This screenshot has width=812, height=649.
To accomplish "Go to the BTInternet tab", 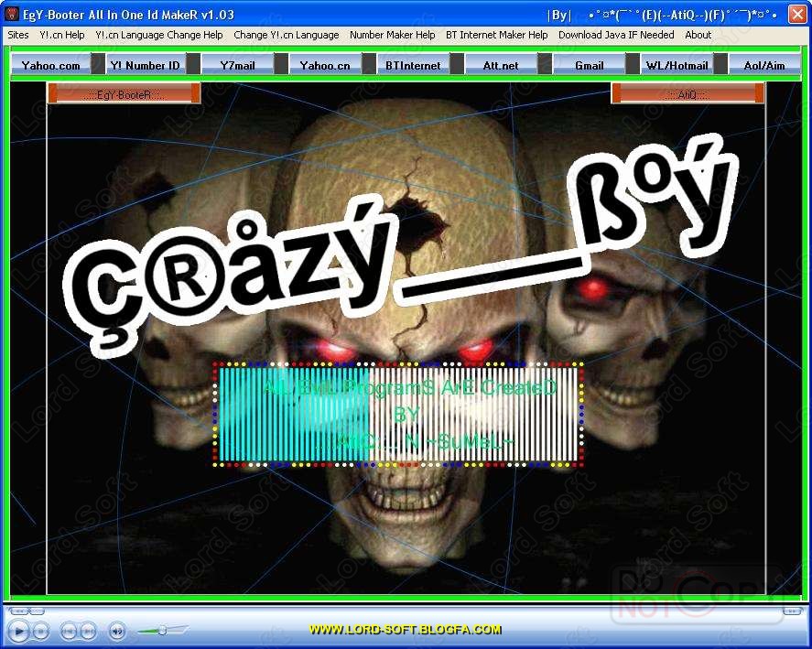I will (x=413, y=65).
